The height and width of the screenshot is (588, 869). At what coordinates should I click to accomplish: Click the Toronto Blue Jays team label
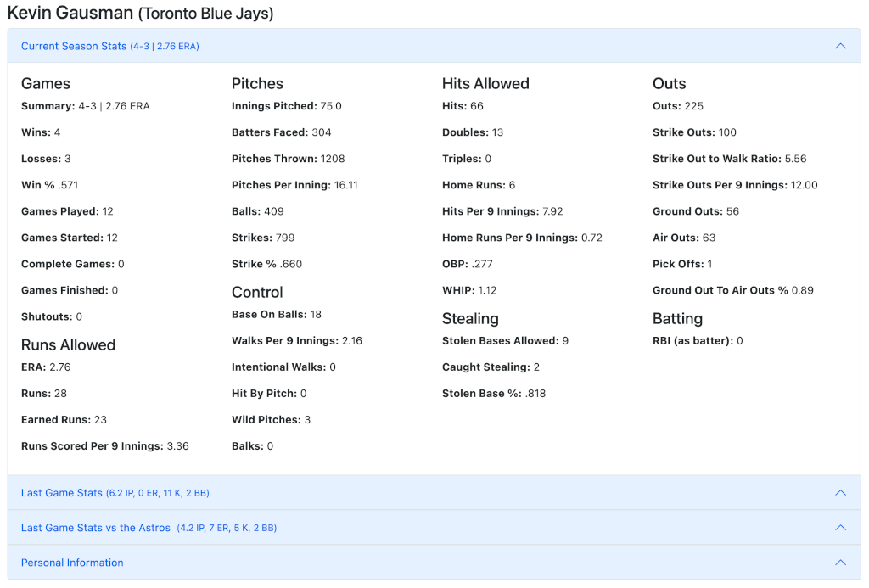204,14
